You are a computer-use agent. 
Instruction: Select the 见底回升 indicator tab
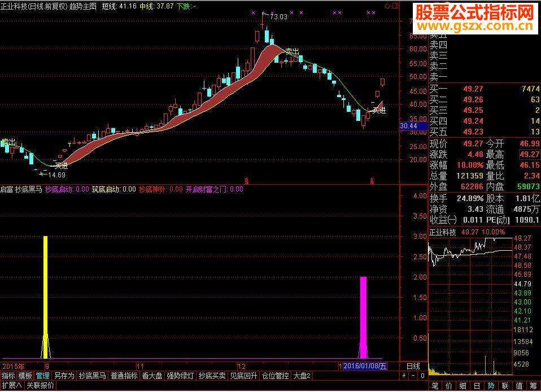(x=243, y=376)
